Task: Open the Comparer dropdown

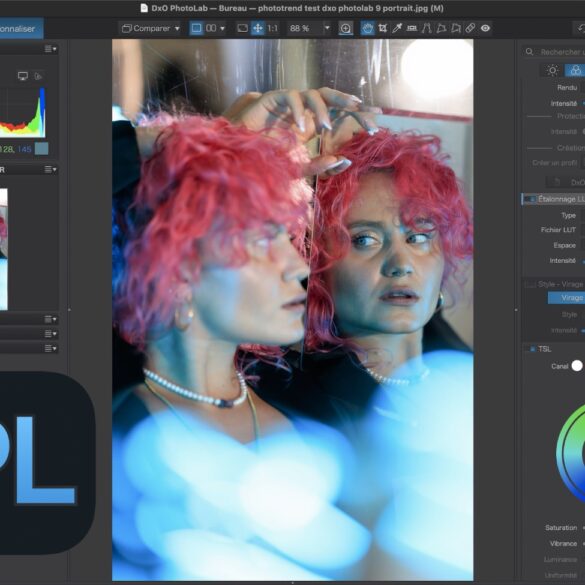Action: 151,28
